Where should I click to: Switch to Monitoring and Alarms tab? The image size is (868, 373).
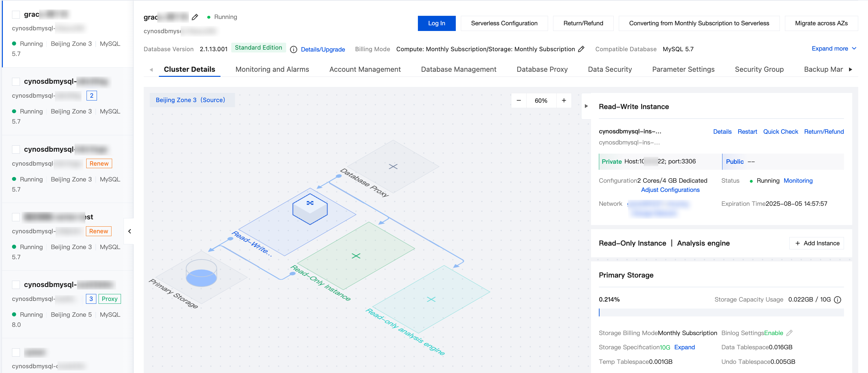coord(272,69)
